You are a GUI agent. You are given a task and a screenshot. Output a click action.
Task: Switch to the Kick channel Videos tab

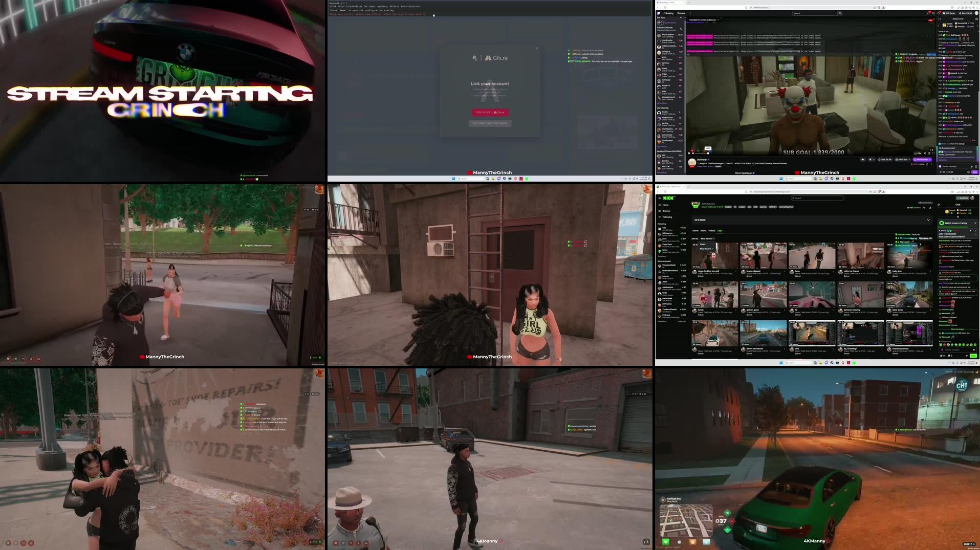711,231
